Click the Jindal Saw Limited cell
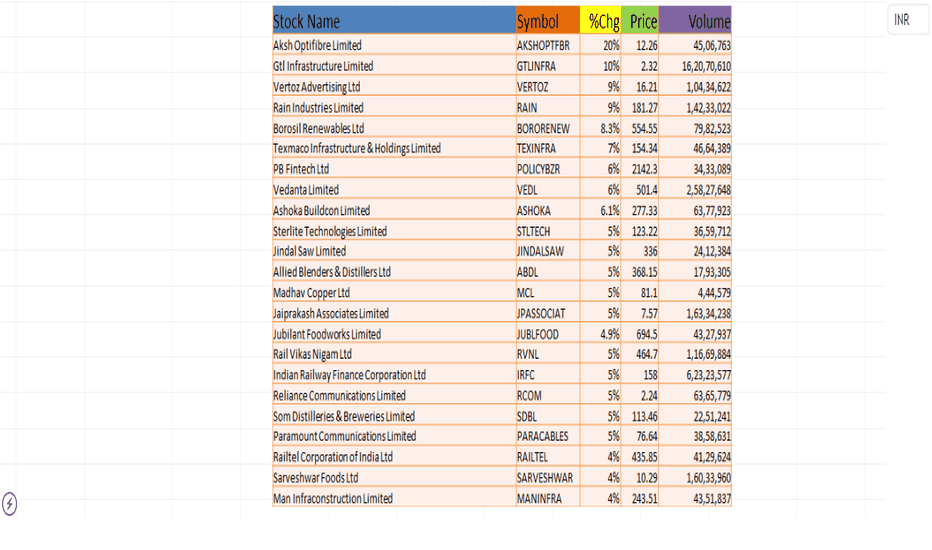The image size is (932, 550). [394, 251]
